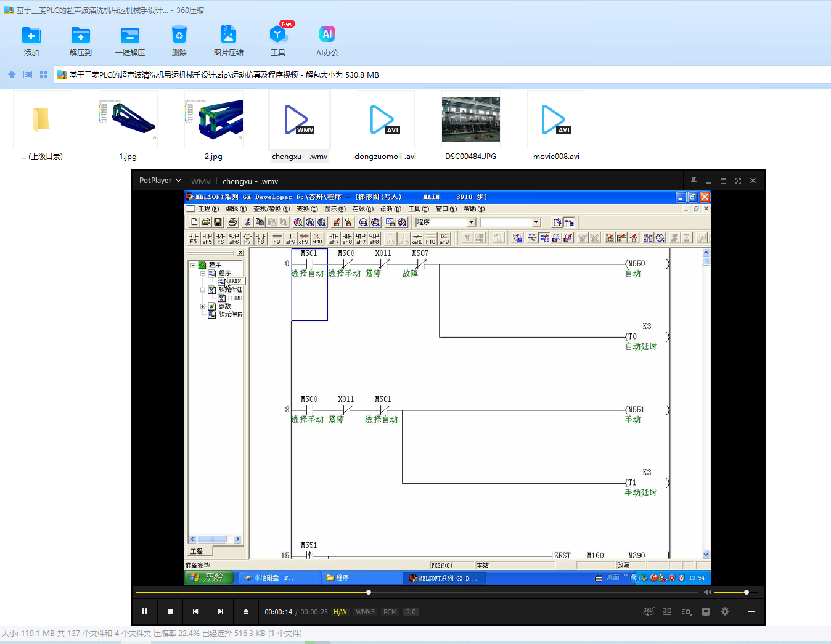The image size is (831, 644).
Task: Toggle 360° video mode
Action: coord(649,611)
